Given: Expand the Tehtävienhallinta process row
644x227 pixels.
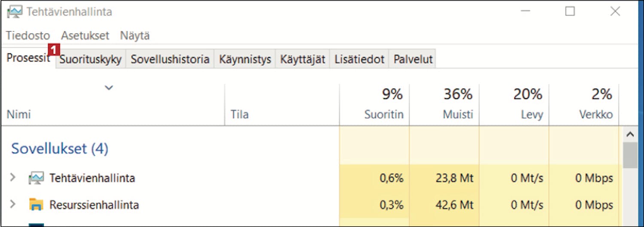Looking at the screenshot, I should 12,177.
